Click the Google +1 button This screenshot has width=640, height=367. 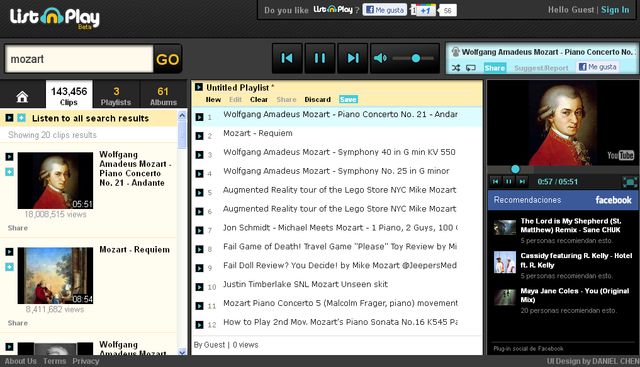425,10
